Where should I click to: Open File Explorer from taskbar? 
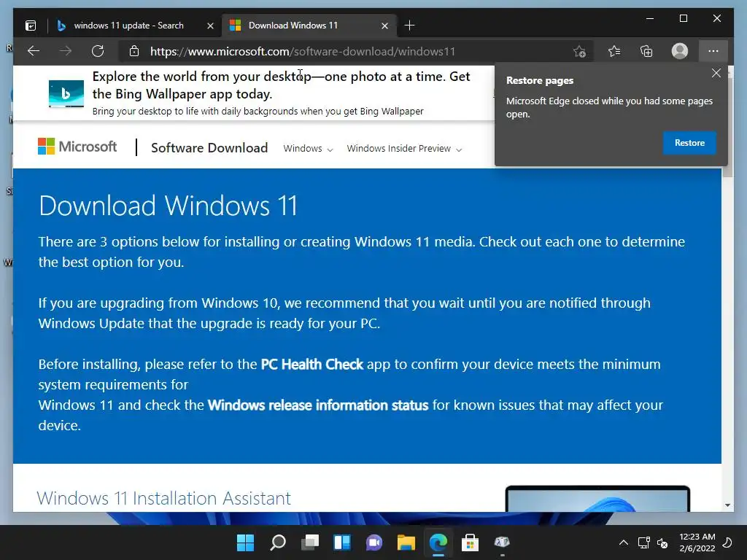(x=406, y=542)
